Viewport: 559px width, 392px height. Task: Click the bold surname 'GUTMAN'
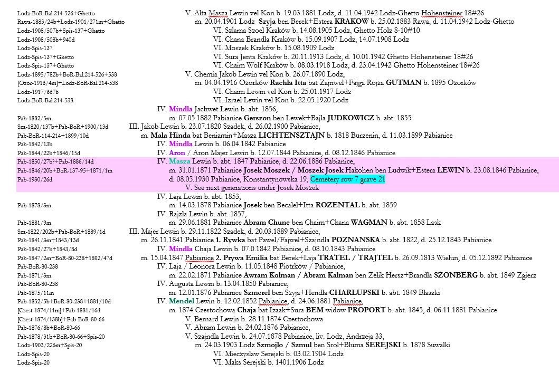(403, 83)
